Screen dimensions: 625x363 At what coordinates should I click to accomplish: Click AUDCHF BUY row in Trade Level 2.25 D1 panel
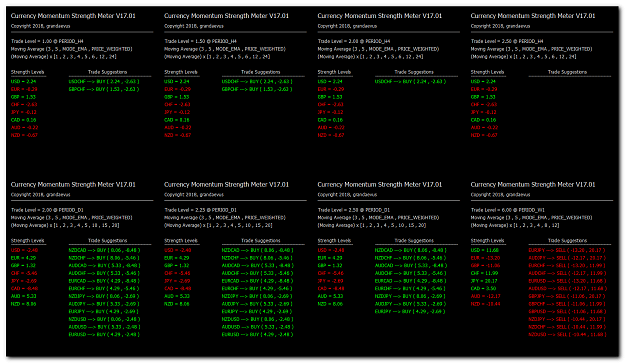(257, 273)
